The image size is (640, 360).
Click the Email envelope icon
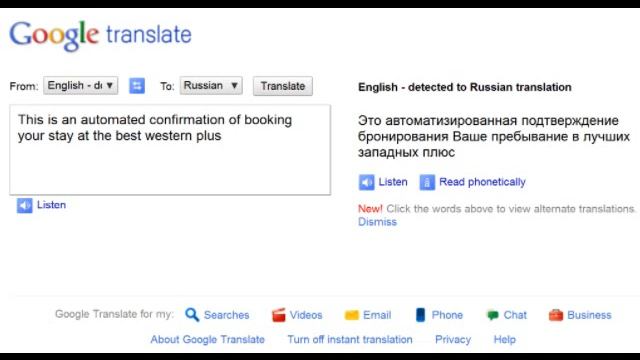351,315
